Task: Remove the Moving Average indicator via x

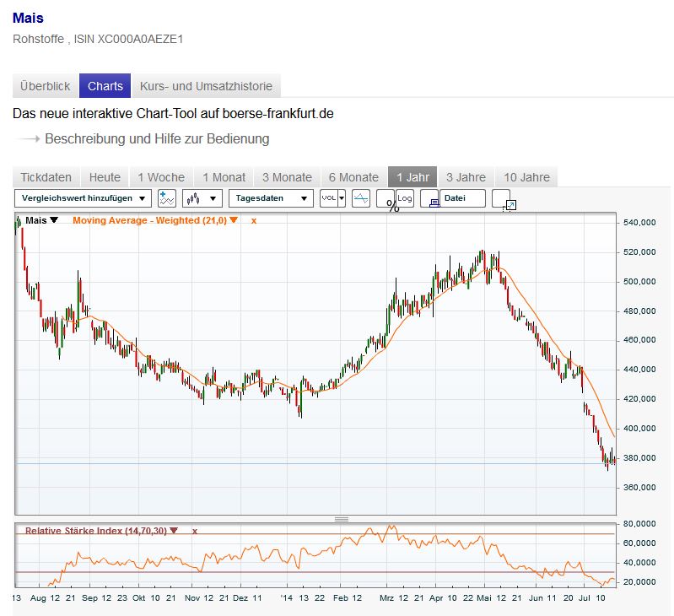Action: [254, 220]
